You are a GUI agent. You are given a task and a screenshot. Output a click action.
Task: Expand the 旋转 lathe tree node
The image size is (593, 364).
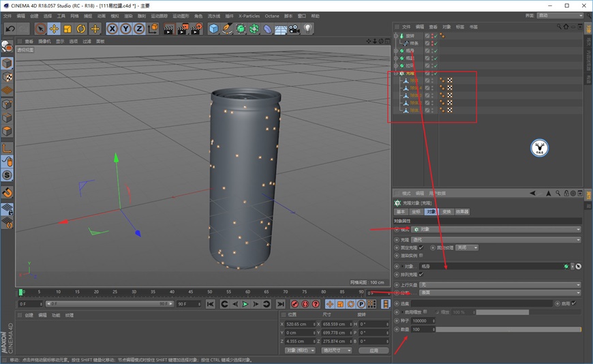tap(396, 35)
